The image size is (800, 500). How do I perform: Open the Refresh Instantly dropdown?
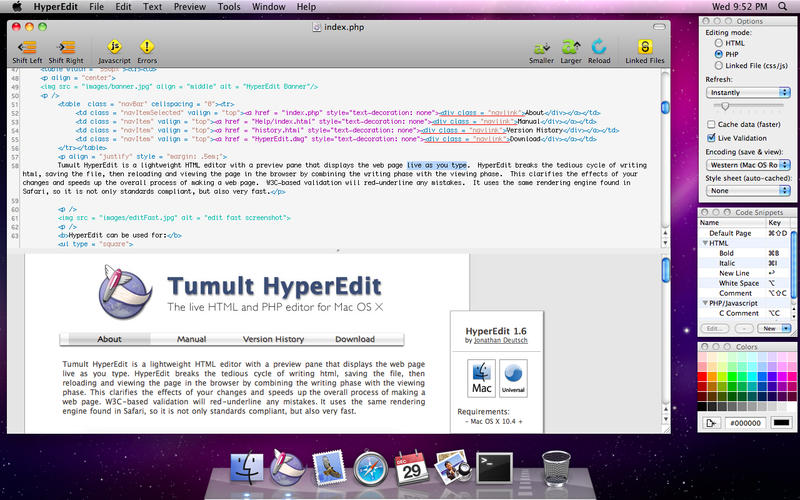(x=748, y=92)
